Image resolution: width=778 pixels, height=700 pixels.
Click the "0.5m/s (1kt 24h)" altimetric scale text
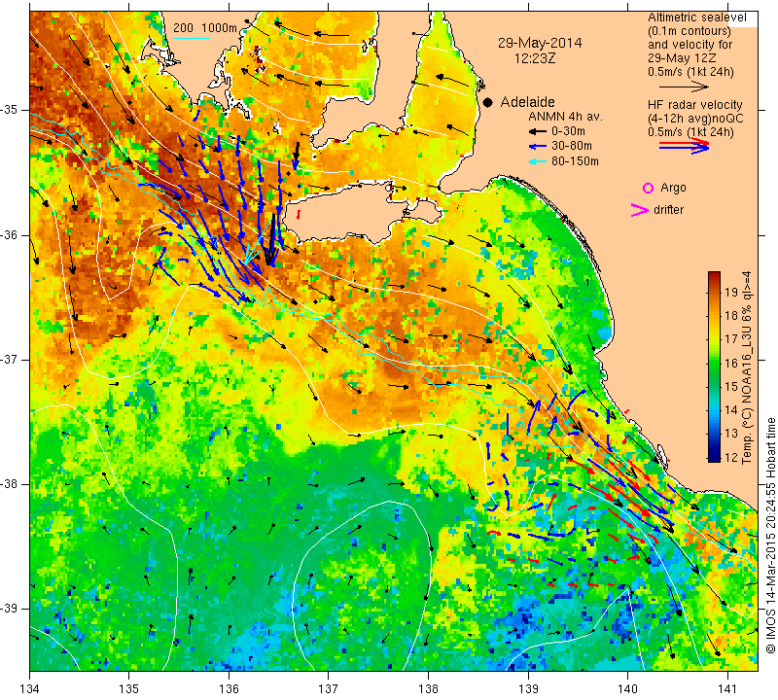690,72
